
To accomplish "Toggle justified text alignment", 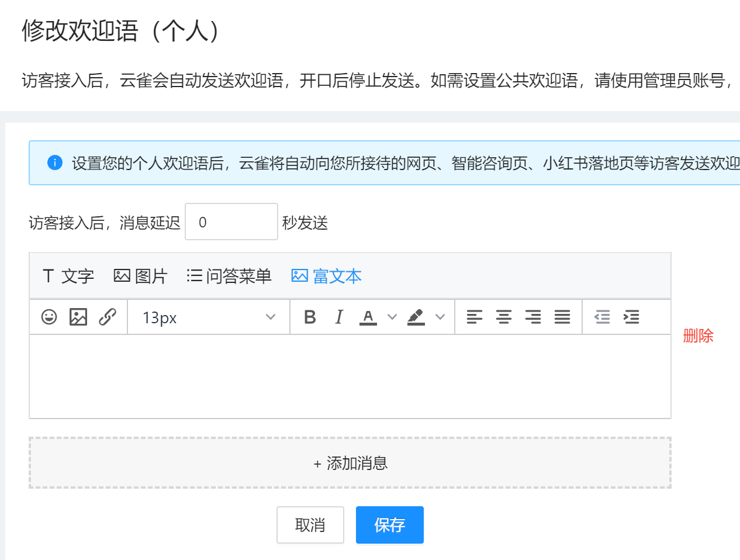I will pyautogui.click(x=562, y=317).
